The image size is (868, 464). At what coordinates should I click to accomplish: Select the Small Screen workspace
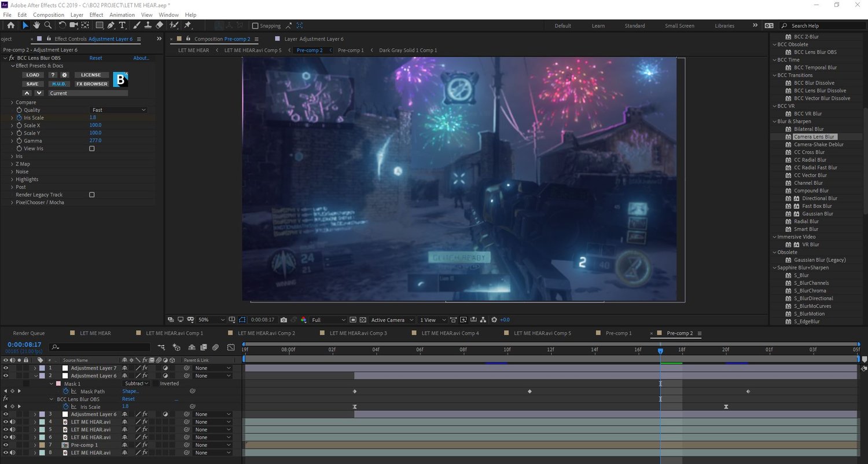coord(679,25)
